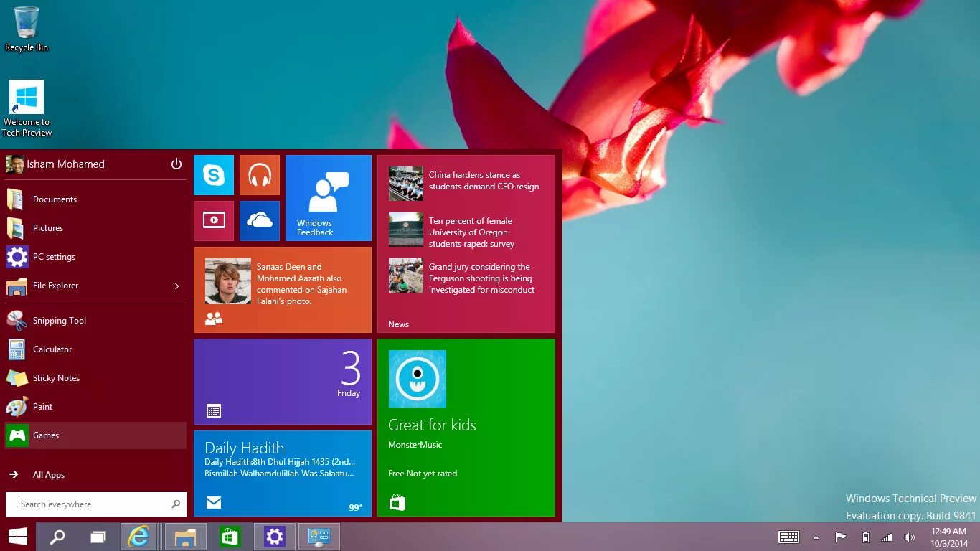Click Free Not yet rated text
This screenshot has width=980, height=551.
(x=423, y=474)
